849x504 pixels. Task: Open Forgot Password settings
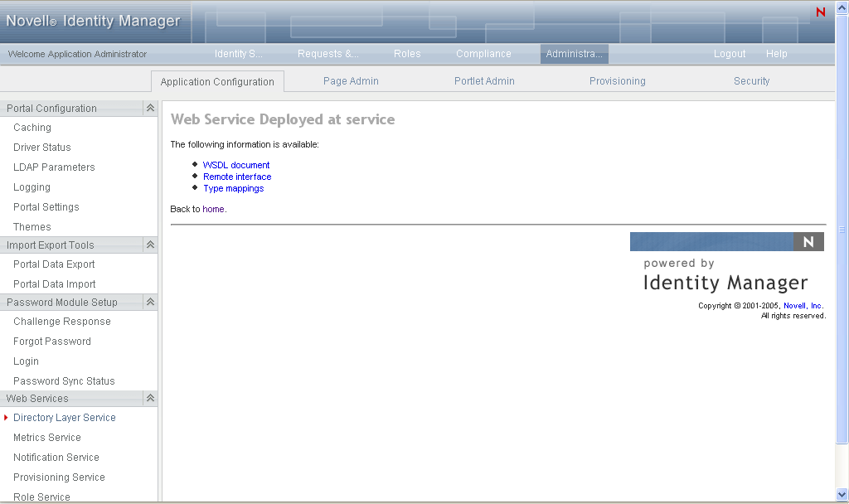52,341
